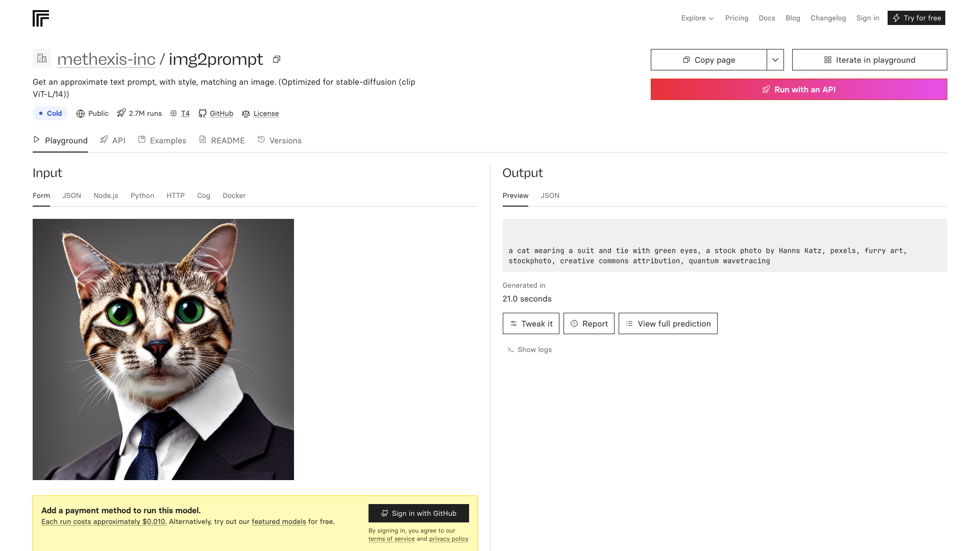Expand Show logs for the prediction
The width and height of the screenshot is (980, 551).
coord(534,349)
